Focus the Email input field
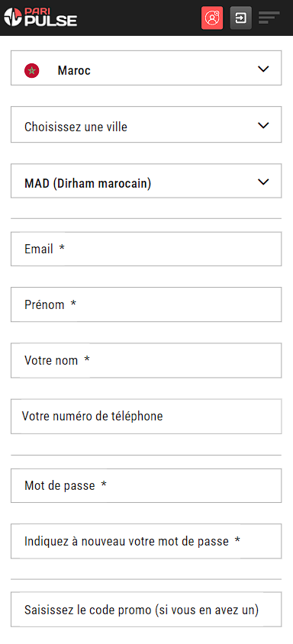This screenshot has height=644, width=293. pyautogui.click(x=146, y=249)
